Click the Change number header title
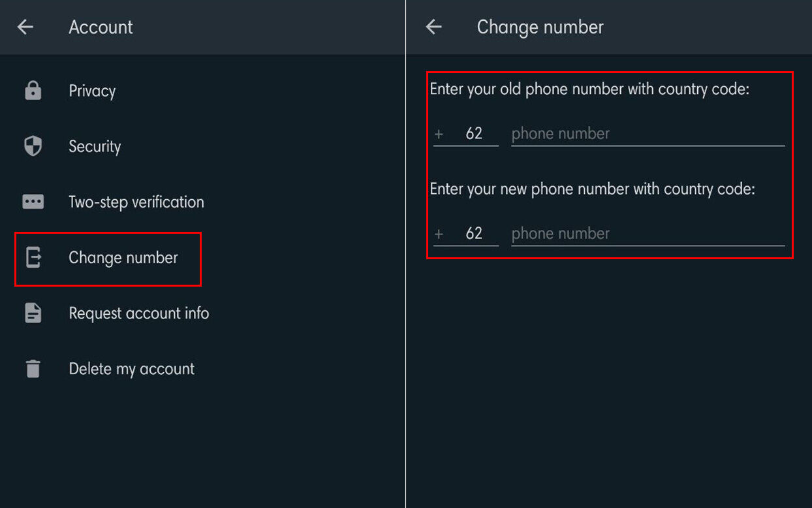Screen dimensions: 812x508 tap(540, 27)
